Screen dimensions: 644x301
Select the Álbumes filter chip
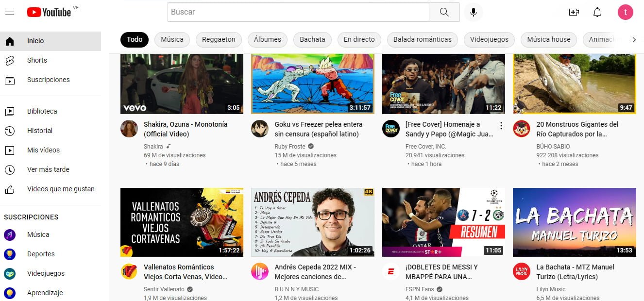(x=268, y=40)
